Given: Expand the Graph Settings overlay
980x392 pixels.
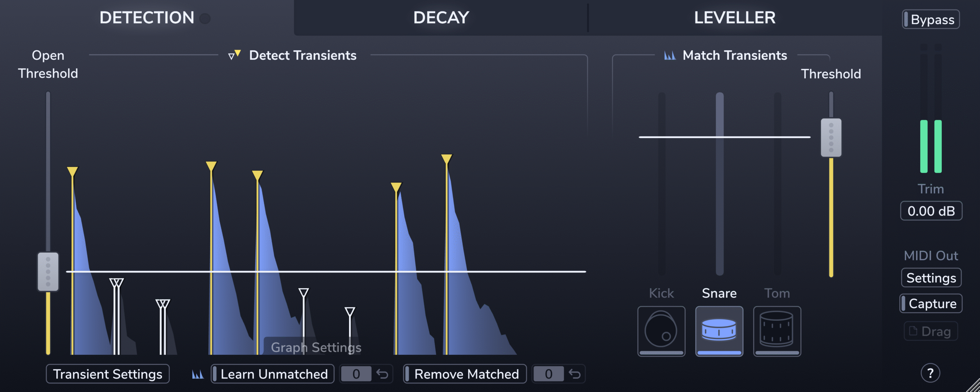Looking at the screenshot, I should click(316, 347).
